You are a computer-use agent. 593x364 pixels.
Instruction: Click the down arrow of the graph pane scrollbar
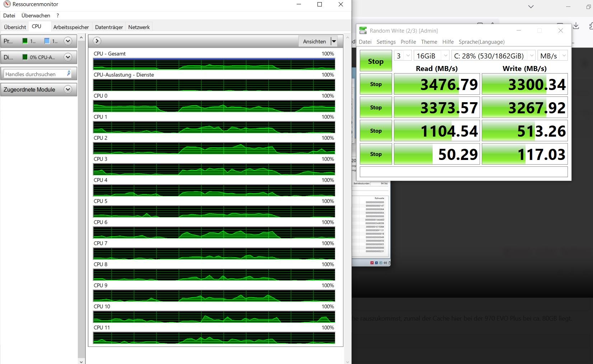tap(347, 361)
